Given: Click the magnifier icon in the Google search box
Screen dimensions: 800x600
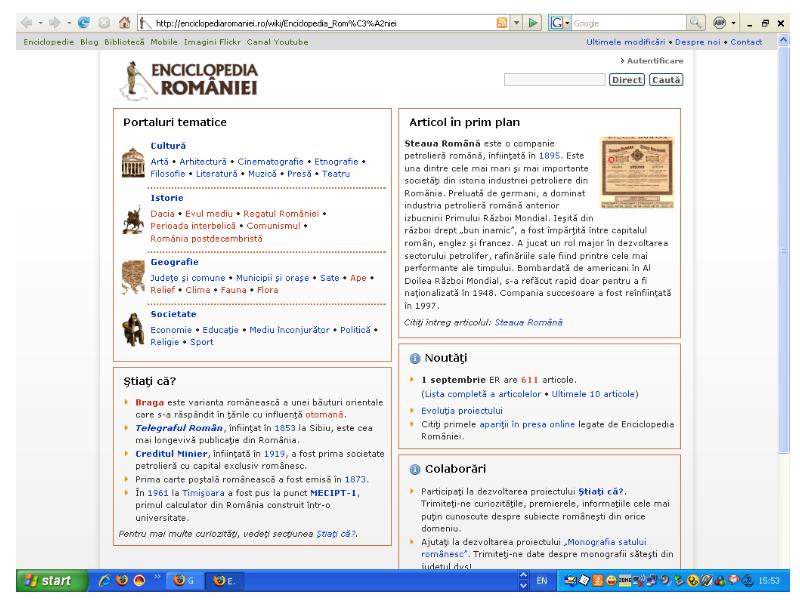Looking at the screenshot, I should (x=695, y=23).
